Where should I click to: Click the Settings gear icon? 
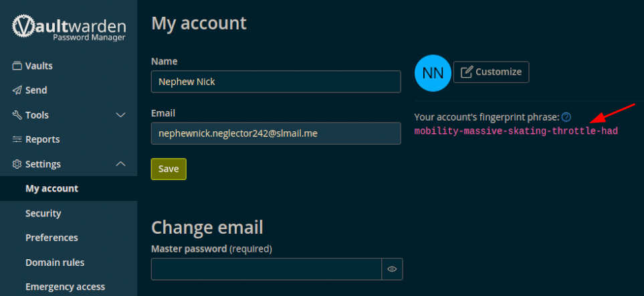tap(17, 164)
